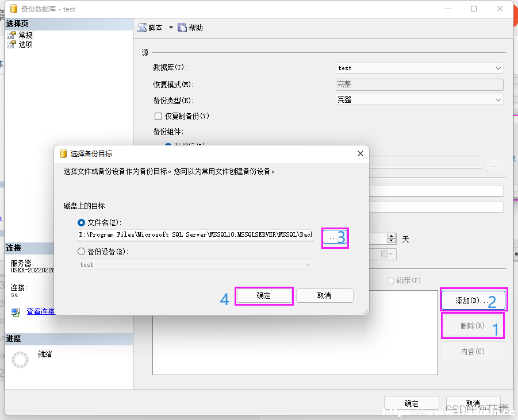Open the database (数据库) dropdown showing test
518x420 pixels.
click(x=420, y=68)
